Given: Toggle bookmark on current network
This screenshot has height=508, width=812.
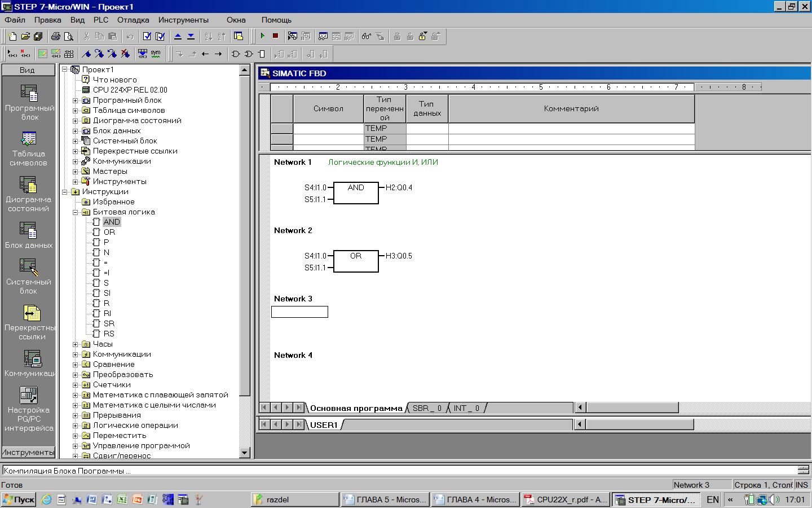Looking at the screenshot, I should (x=86, y=54).
